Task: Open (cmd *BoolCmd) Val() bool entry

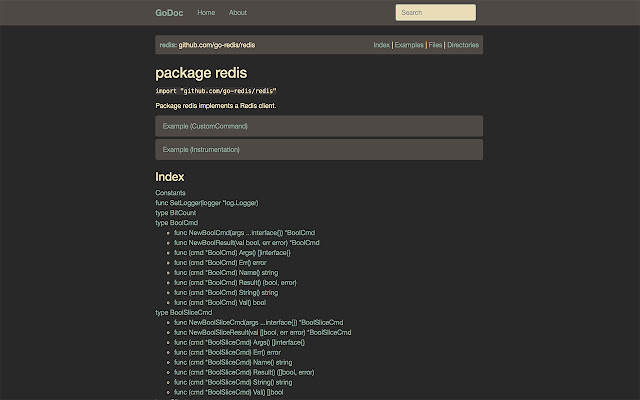Action: (x=220, y=302)
